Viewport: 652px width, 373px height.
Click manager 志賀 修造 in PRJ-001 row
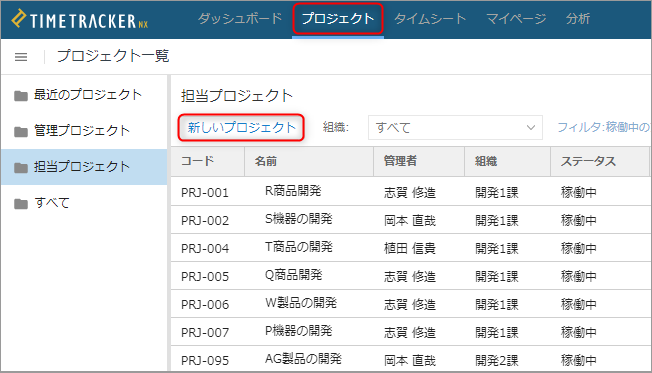[410, 193]
